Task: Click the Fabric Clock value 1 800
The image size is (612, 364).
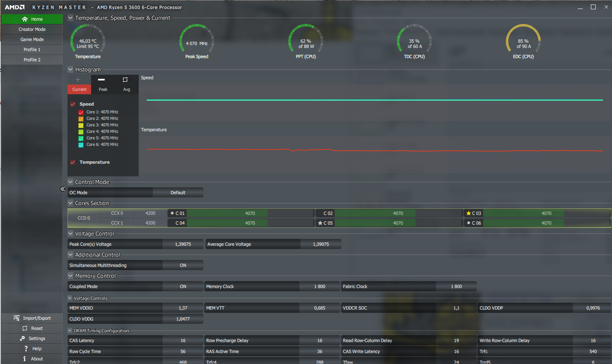Action: coord(456,286)
